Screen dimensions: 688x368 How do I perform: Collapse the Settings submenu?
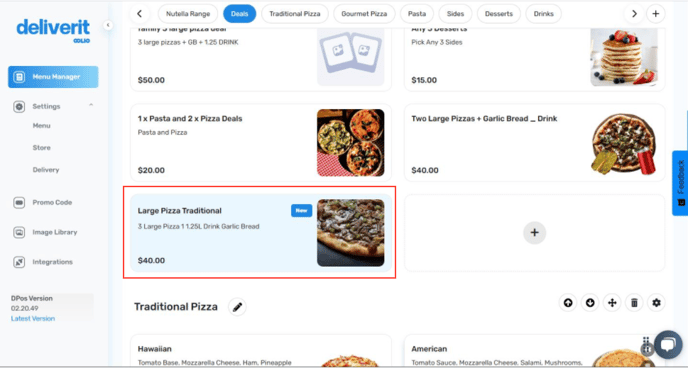point(91,105)
